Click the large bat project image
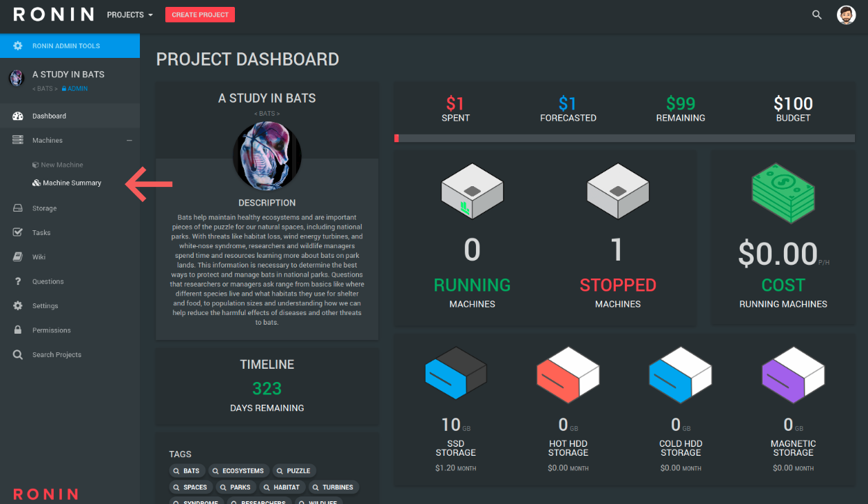 pyautogui.click(x=267, y=157)
